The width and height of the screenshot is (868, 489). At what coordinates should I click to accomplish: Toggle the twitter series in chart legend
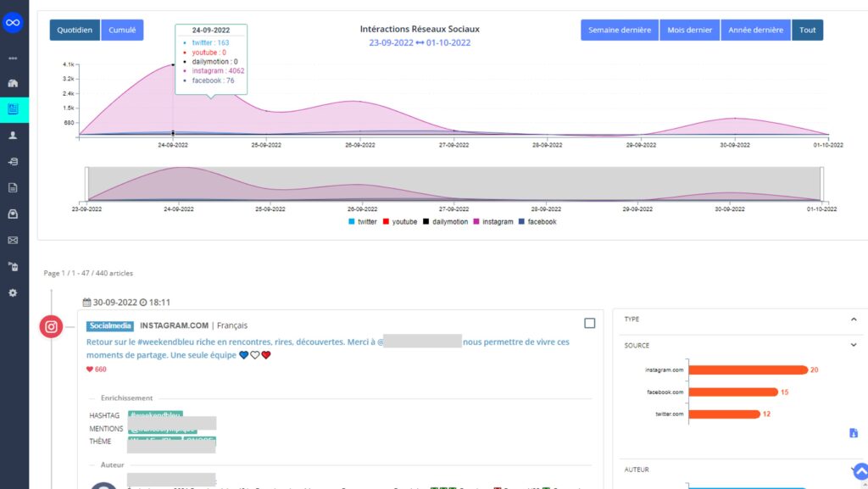point(362,222)
